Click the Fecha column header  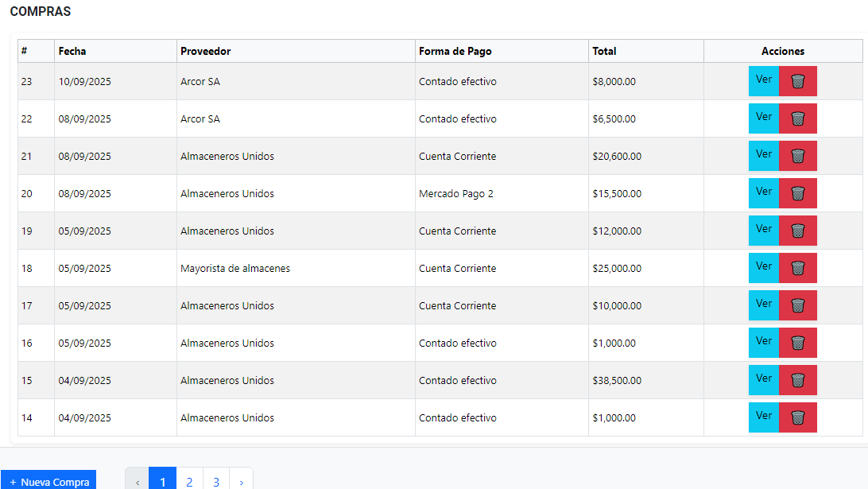(x=72, y=51)
